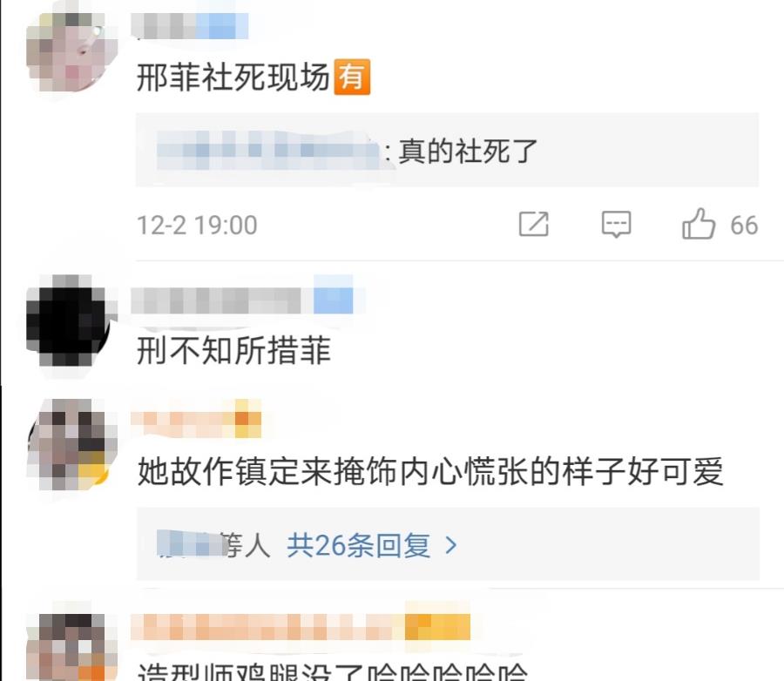Tap the comment 邢菲社死现场
This screenshot has height=681, width=784.
pos(233,78)
